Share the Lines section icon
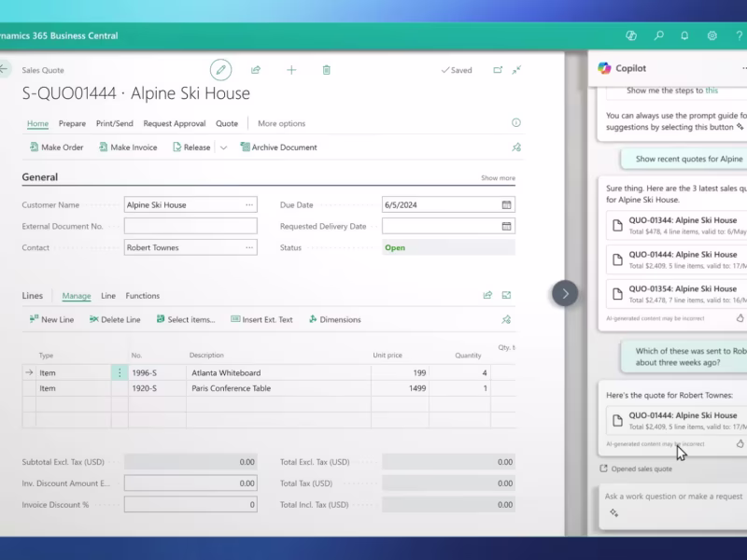The width and height of the screenshot is (747, 560). click(x=487, y=295)
